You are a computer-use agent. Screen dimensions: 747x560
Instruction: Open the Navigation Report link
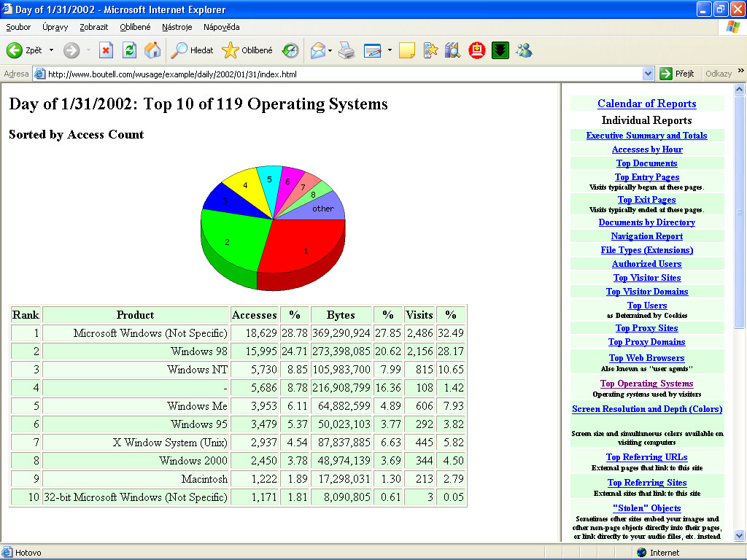(646, 236)
